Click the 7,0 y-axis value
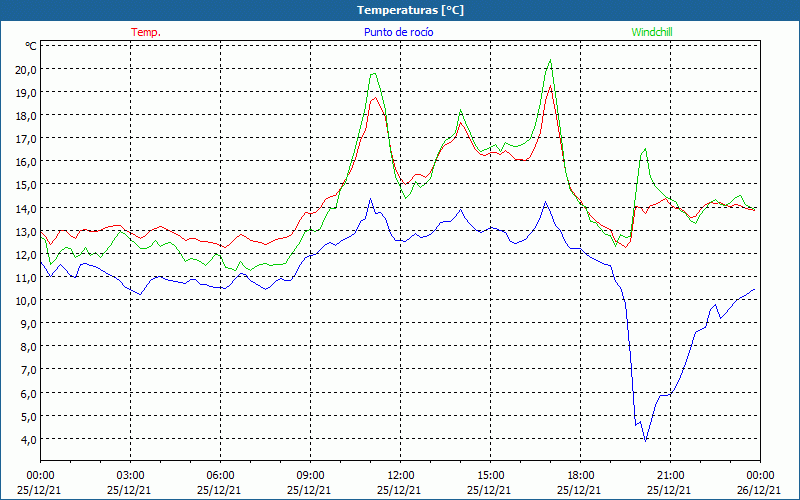Viewport: 800px width, 500px height. tap(28, 370)
